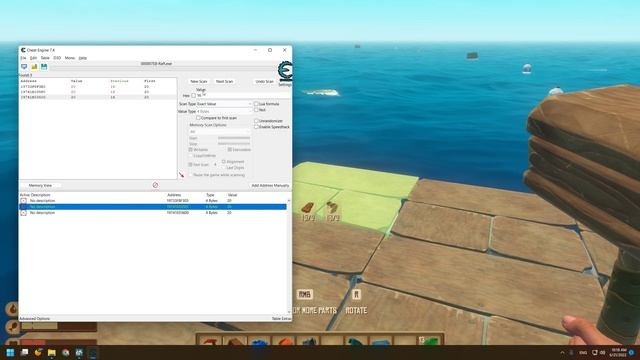Image resolution: width=640 pixels, height=360 pixels.
Task: Click the scan Value input field
Action: (244, 95)
